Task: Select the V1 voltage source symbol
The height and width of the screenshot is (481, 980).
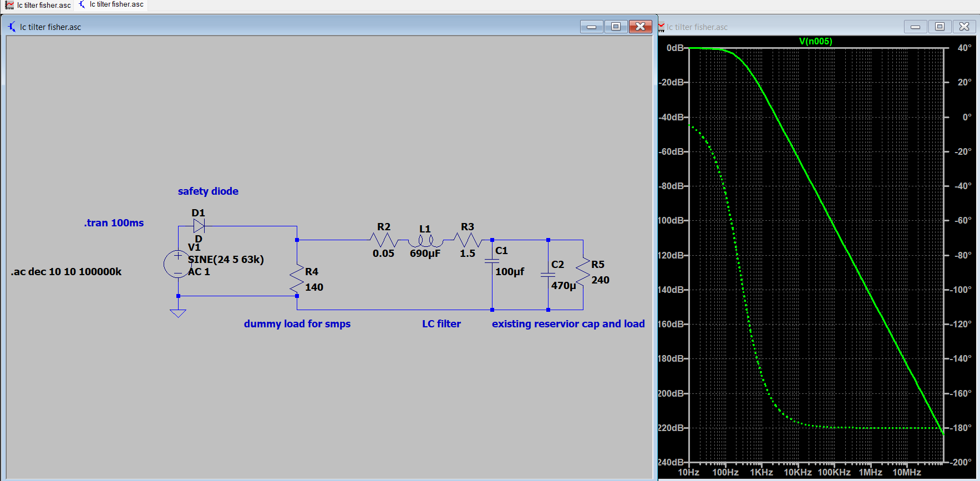Action: (177, 264)
